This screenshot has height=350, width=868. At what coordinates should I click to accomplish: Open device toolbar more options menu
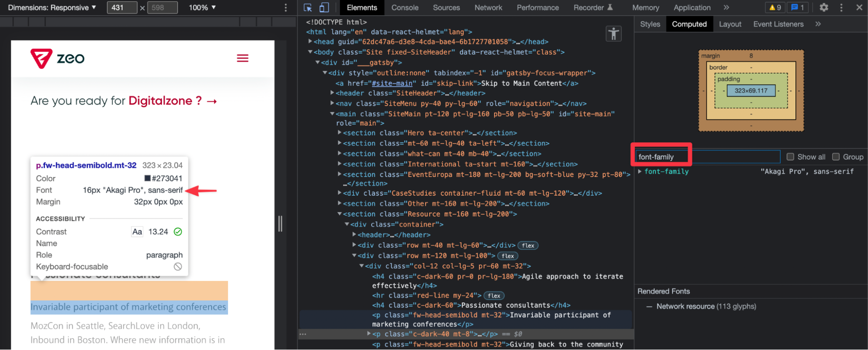(286, 7)
